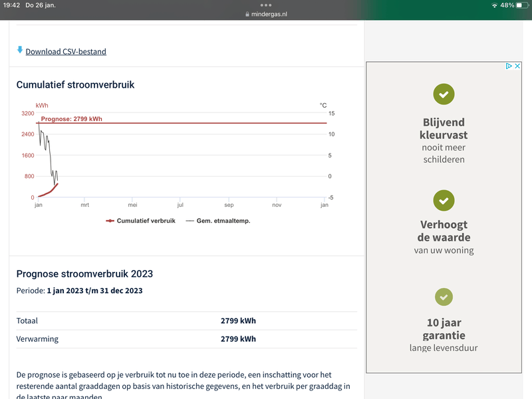This screenshot has height=399, width=532.
Task: Click the Verhoogt de waarde checkmark icon
Action: (444, 201)
